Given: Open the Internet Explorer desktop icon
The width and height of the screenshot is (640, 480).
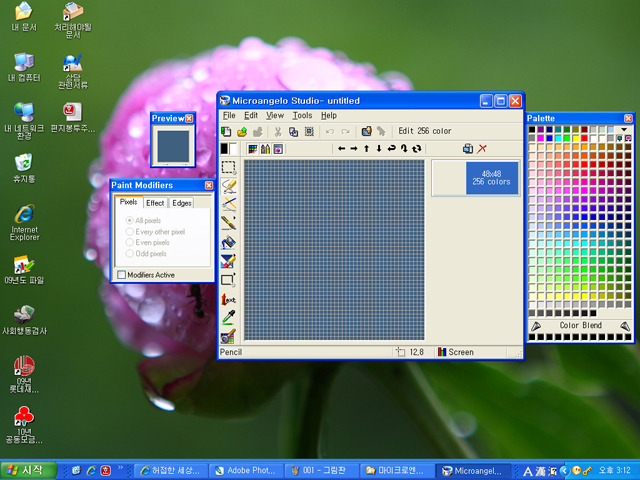Looking at the screenshot, I should pos(24,222).
